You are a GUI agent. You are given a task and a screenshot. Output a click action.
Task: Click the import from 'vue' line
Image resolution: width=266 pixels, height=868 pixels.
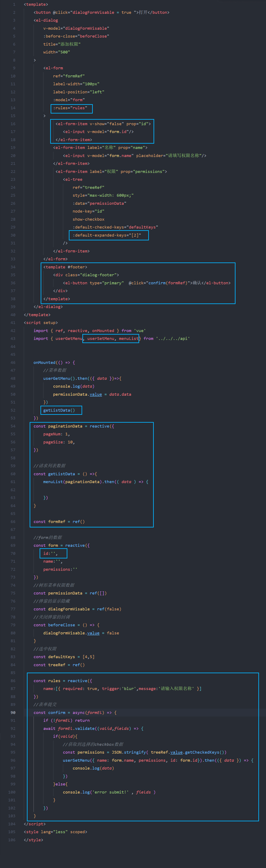coord(90,331)
